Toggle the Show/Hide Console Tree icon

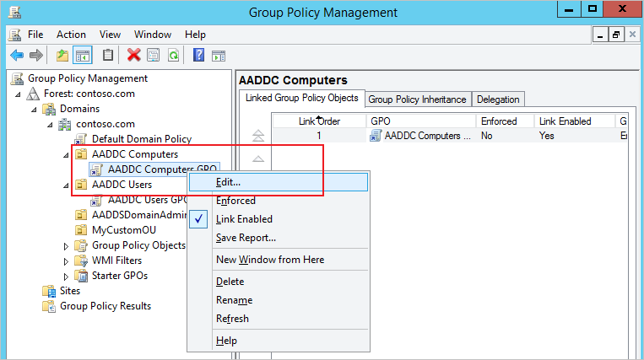[x=83, y=56]
